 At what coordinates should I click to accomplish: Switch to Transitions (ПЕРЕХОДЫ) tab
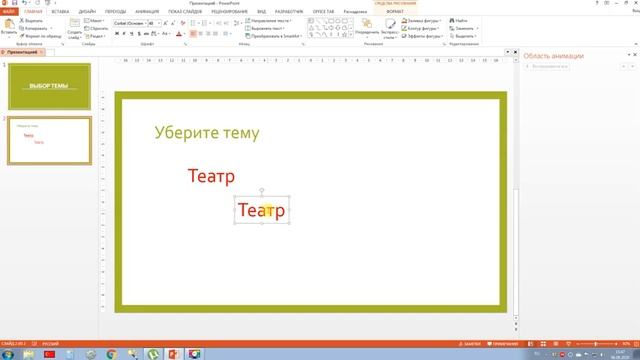click(116, 11)
